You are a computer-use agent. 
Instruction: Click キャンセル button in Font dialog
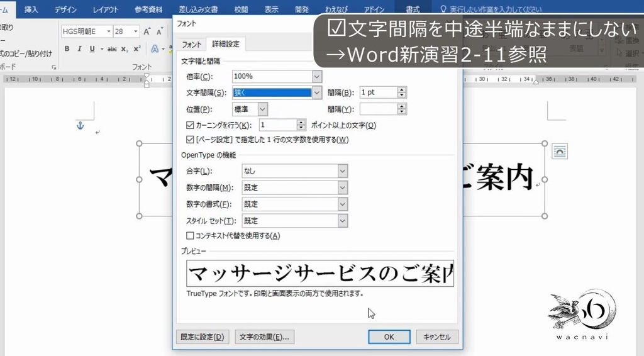(x=437, y=337)
